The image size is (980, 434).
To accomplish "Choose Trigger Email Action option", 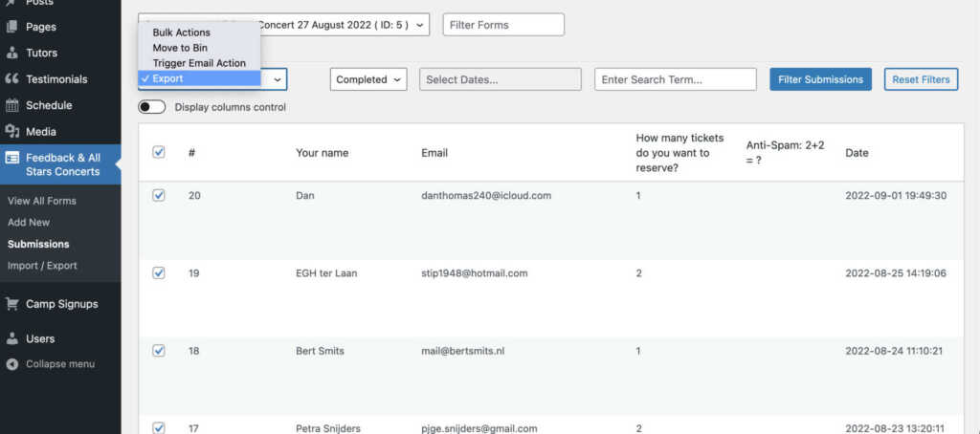I will 199,63.
